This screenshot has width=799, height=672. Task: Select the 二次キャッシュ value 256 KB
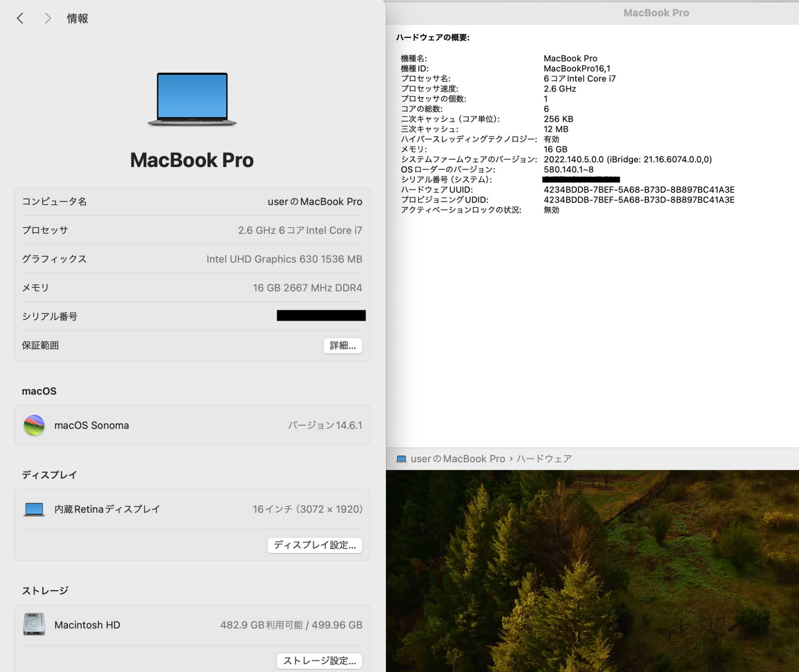[x=558, y=119]
